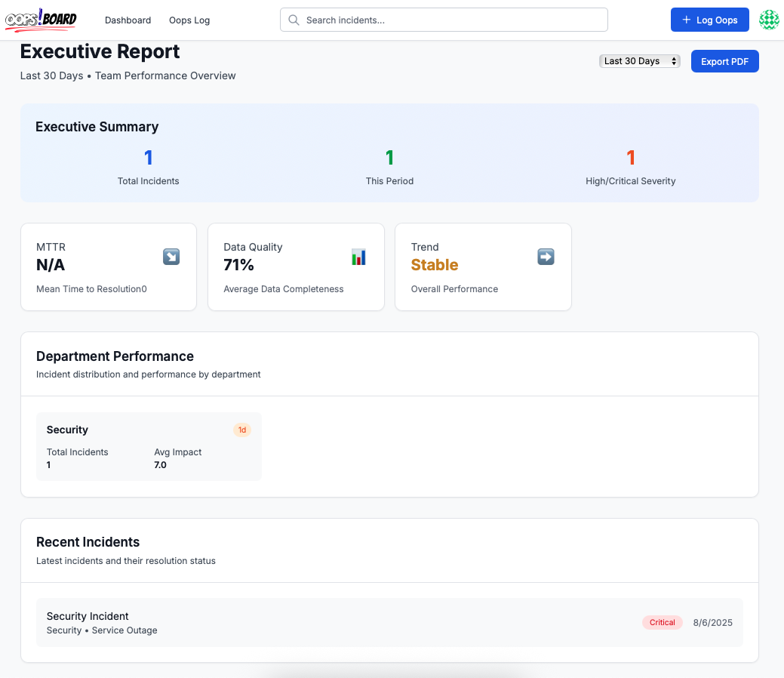Click the Stable trend value

[x=435, y=265]
